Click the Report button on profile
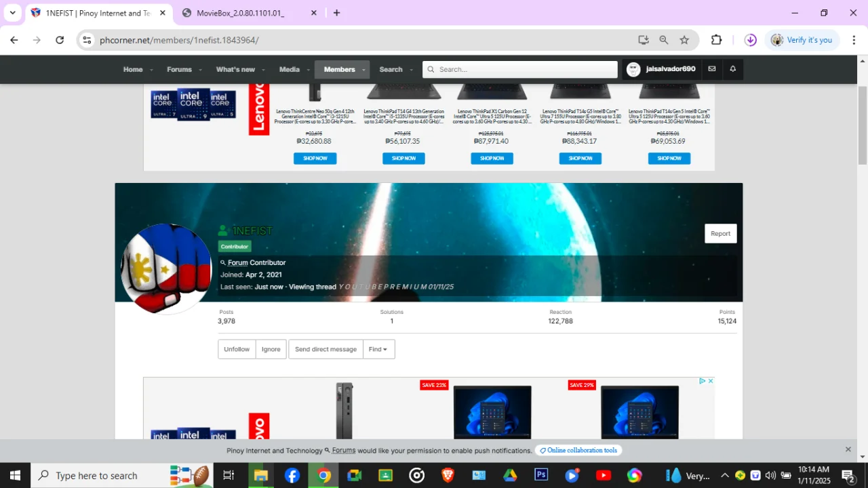Image resolution: width=868 pixels, height=488 pixels. click(x=720, y=233)
